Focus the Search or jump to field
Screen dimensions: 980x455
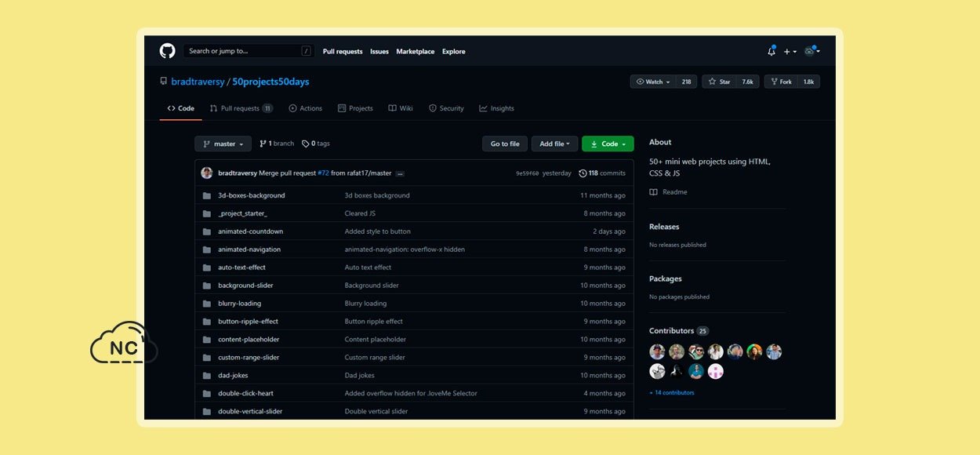(249, 51)
